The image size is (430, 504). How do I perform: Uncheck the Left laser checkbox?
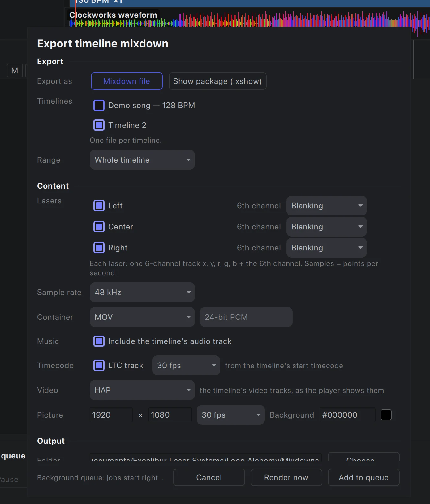tap(99, 206)
